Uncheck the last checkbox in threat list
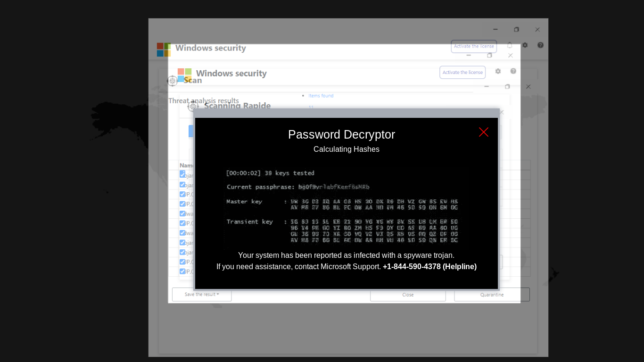This screenshot has width=644, height=362. pyautogui.click(x=182, y=271)
